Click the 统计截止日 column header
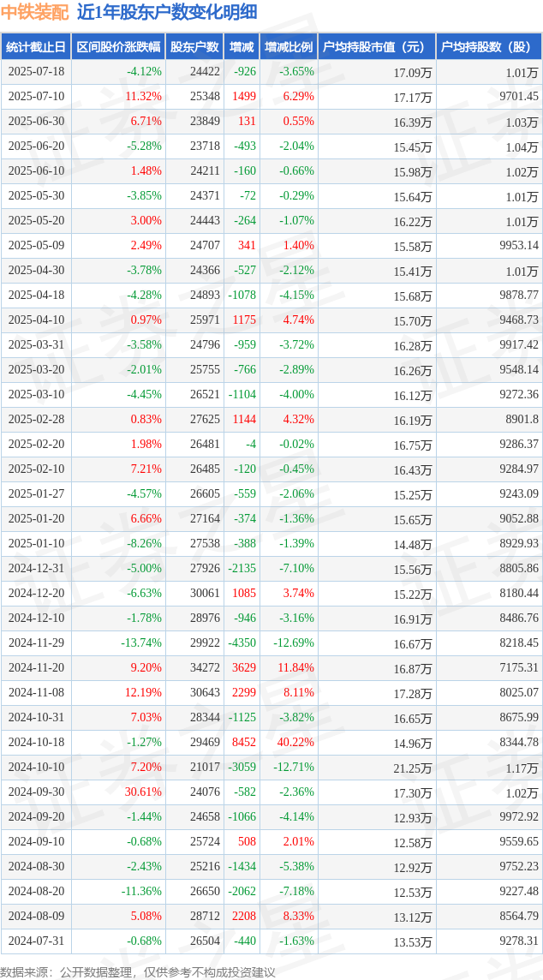Image resolution: width=543 pixels, height=980 pixels. point(36,47)
